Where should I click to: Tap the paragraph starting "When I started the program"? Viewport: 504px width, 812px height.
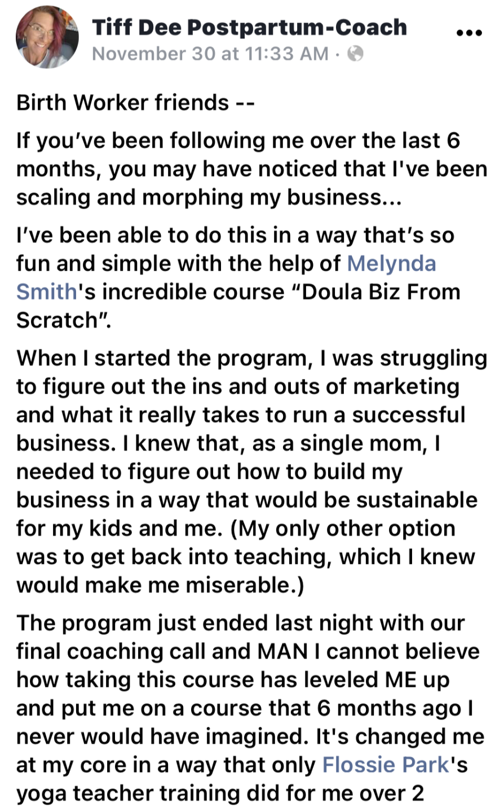pyautogui.click(x=251, y=471)
